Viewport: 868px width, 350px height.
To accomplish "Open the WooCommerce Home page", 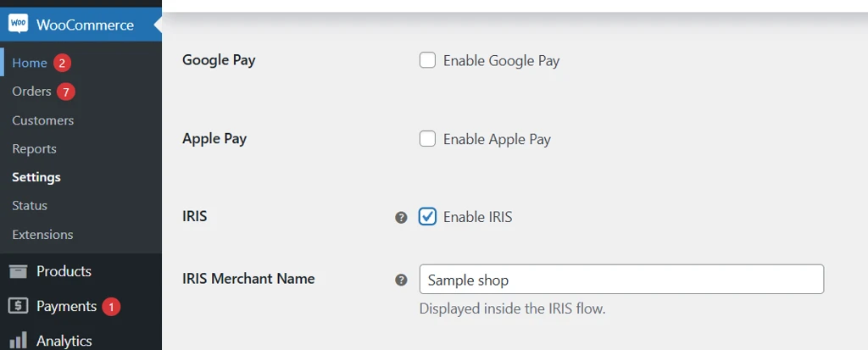I will point(30,63).
